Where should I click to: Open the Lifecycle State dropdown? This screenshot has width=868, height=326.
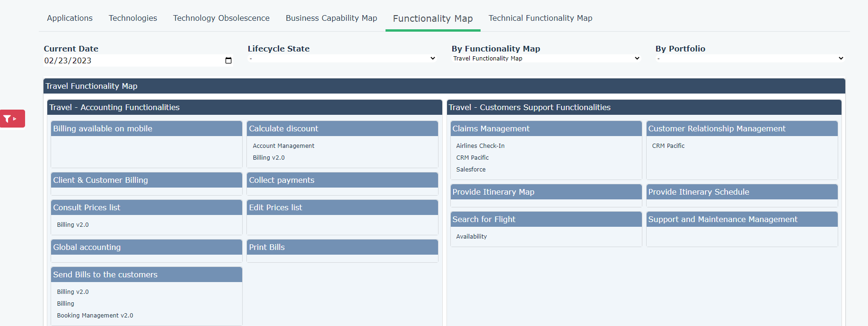342,59
